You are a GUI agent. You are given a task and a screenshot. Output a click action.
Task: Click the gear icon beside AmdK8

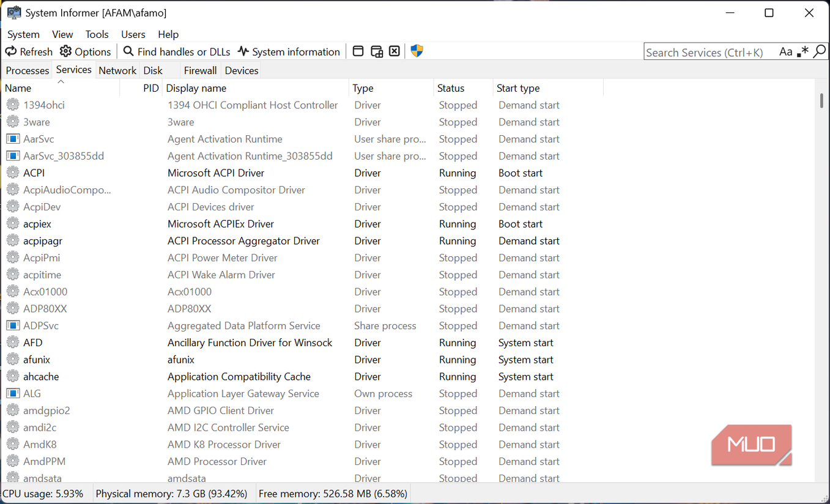13,445
